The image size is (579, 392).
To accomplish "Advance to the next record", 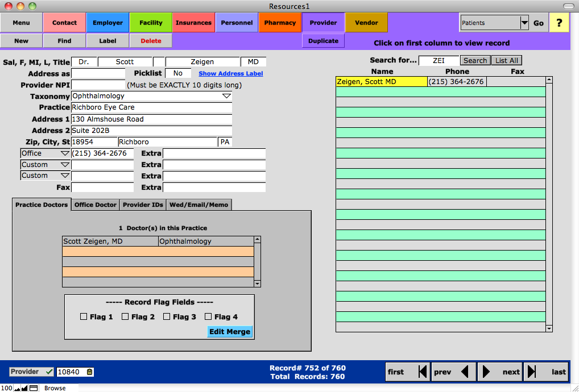I will pos(500,372).
